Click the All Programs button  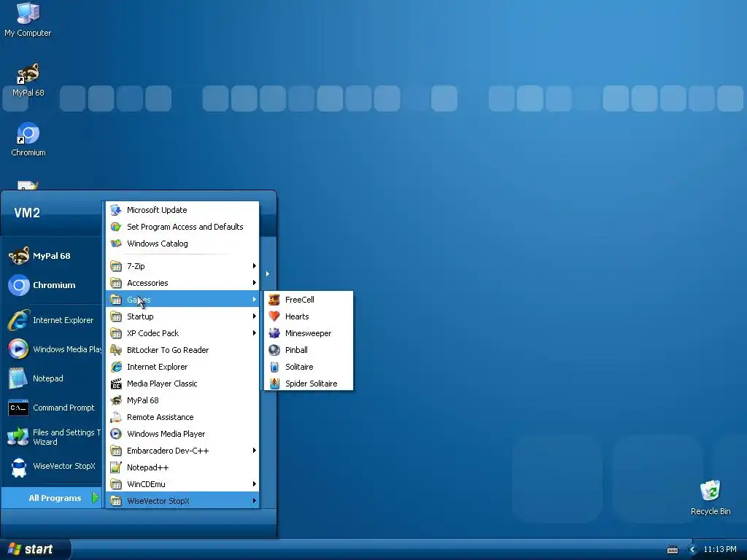click(53, 497)
